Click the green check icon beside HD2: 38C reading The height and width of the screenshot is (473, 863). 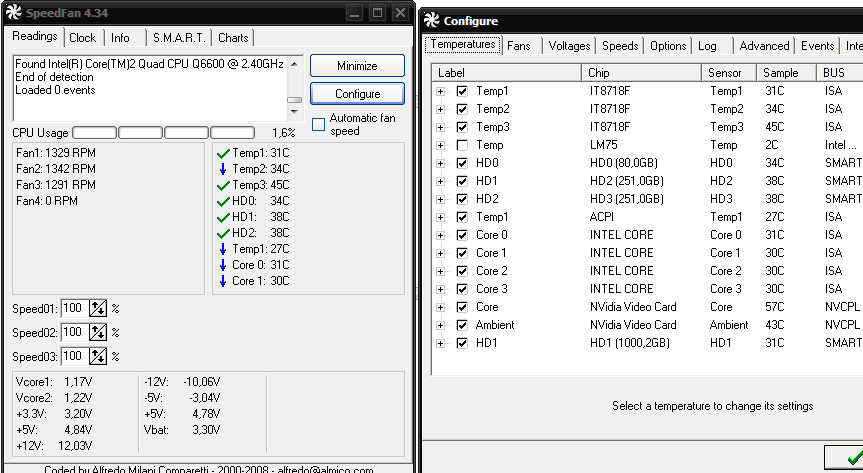tap(223, 233)
